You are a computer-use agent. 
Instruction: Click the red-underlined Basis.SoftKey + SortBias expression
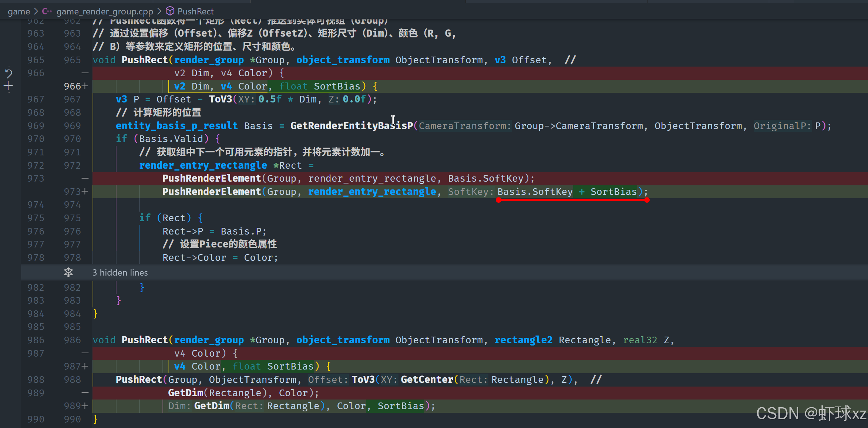click(x=567, y=192)
